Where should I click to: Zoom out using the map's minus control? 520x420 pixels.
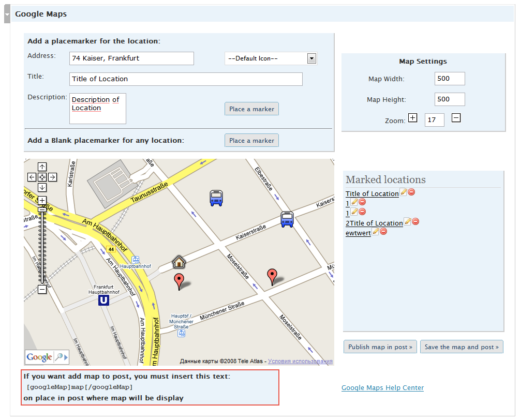coord(42,289)
